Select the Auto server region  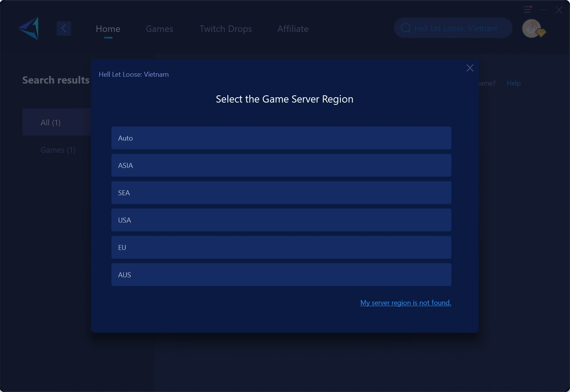(x=281, y=138)
